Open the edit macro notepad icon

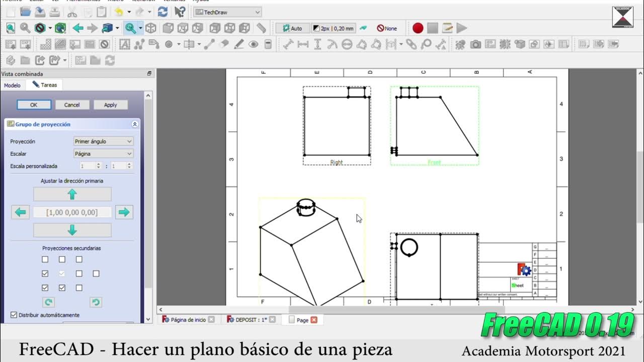(447, 28)
